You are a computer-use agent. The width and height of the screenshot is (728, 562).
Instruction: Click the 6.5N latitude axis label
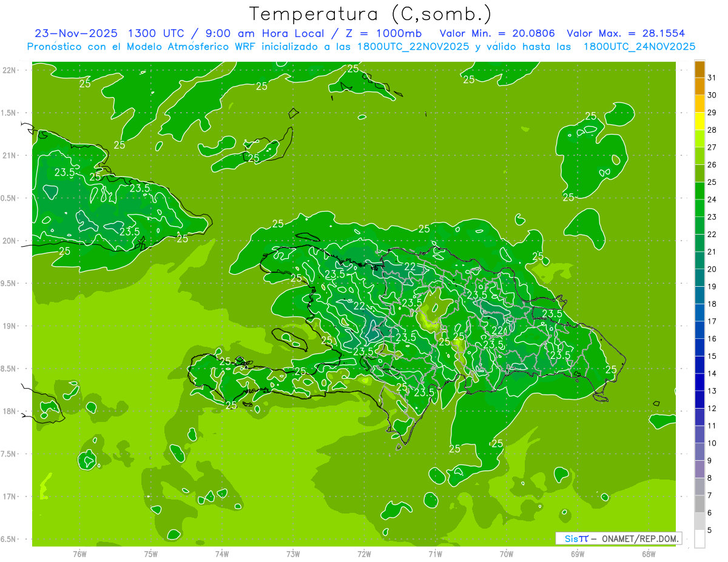pos(9,540)
